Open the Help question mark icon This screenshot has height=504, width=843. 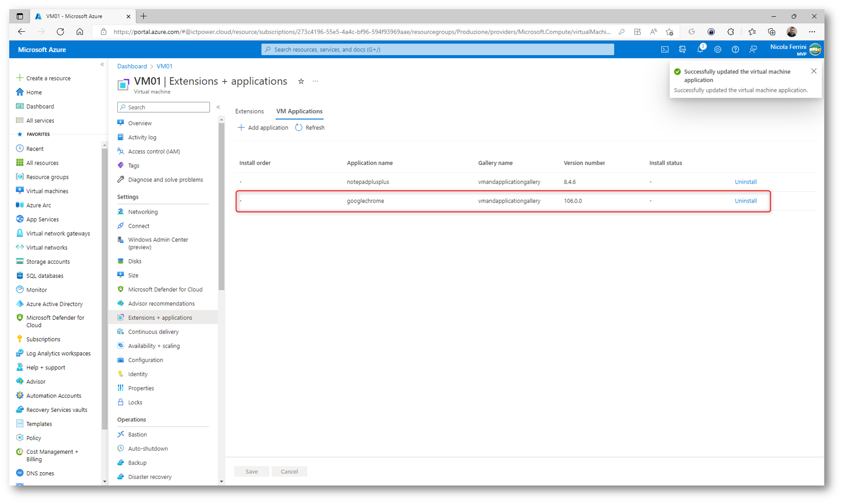(735, 50)
